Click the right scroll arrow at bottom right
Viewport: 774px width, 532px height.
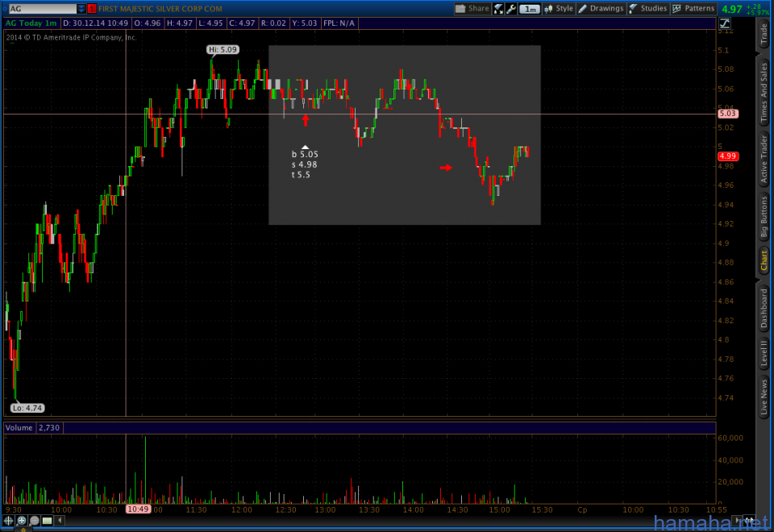pyautogui.click(x=738, y=520)
